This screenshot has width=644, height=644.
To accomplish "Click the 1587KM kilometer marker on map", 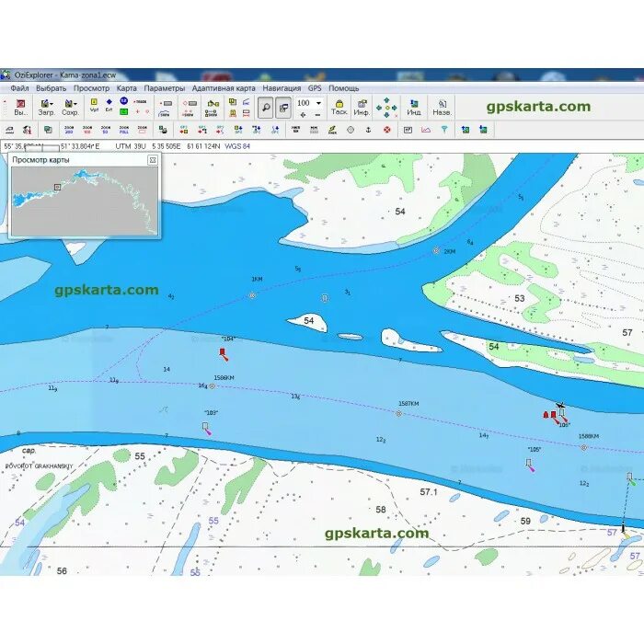I will 398,414.
